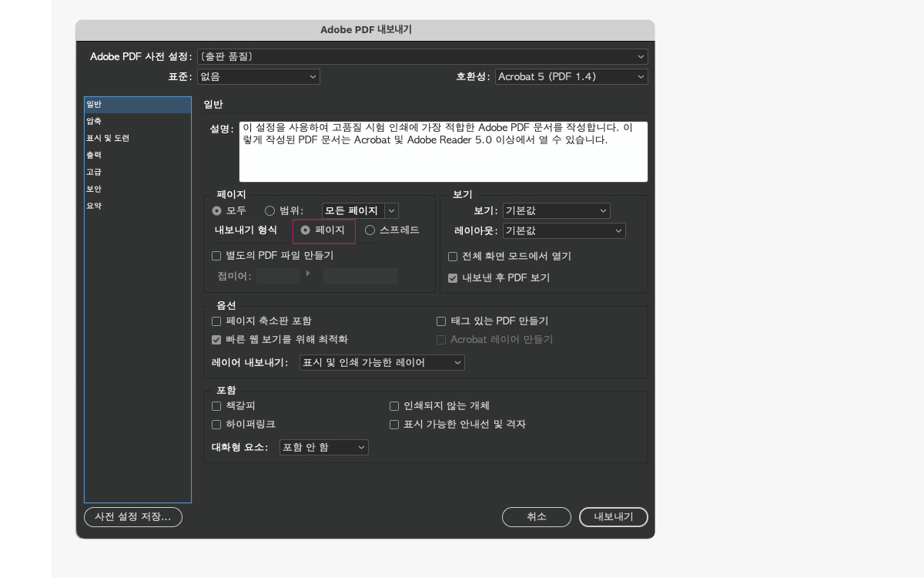Click the 내보내기 button
924x578 pixels.
(x=613, y=517)
